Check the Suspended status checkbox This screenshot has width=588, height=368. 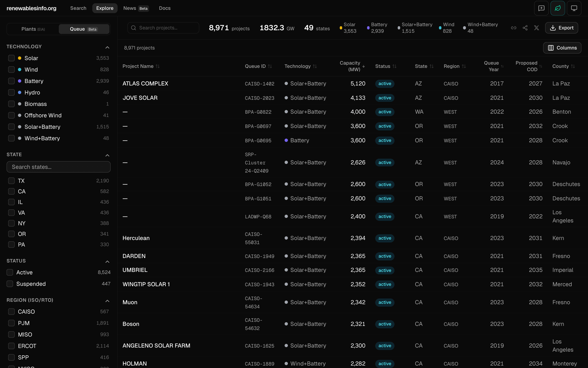click(10, 284)
